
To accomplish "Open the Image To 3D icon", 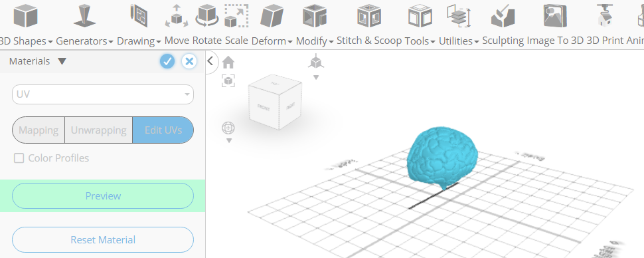I will pyautogui.click(x=555, y=16).
